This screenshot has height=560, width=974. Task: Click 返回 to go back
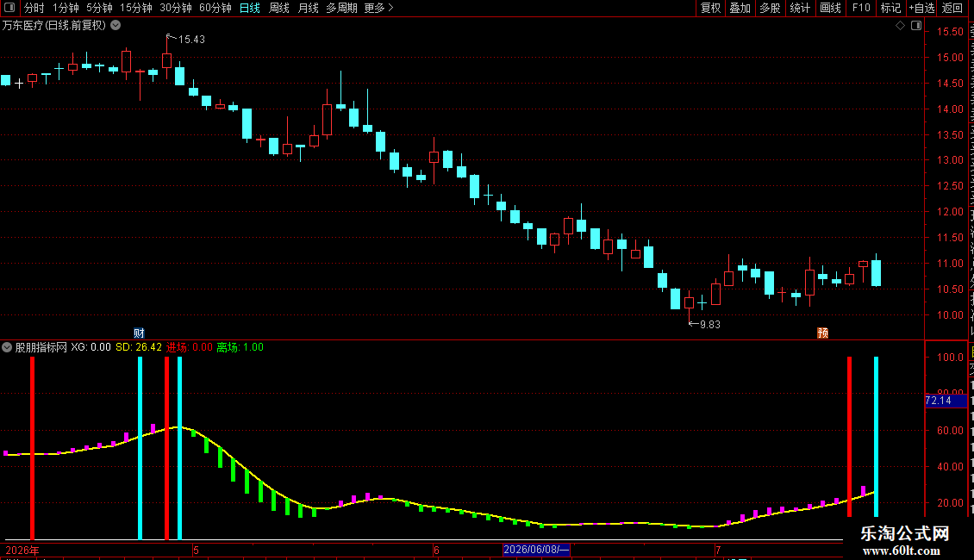(952, 8)
